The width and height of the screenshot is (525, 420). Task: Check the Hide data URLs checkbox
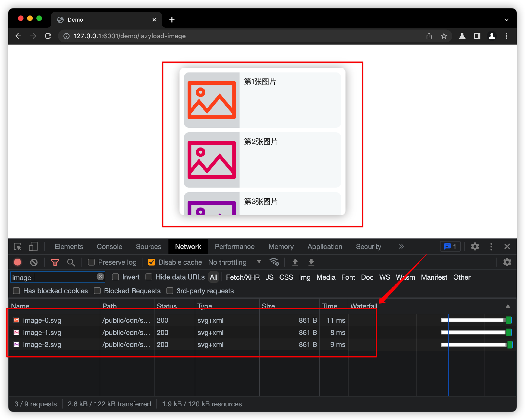[149, 277]
